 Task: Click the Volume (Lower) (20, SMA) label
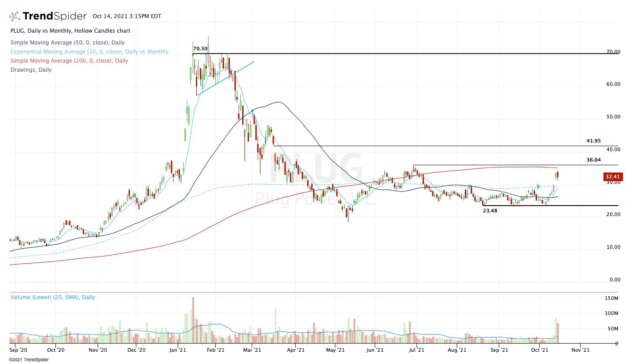[52, 297]
